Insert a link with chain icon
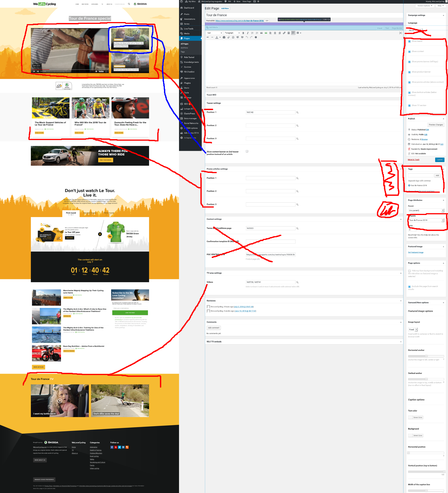 284,33
